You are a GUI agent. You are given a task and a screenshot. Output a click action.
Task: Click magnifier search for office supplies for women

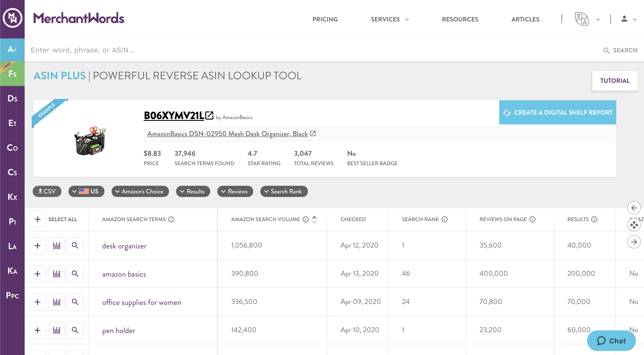[x=75, y=302]
